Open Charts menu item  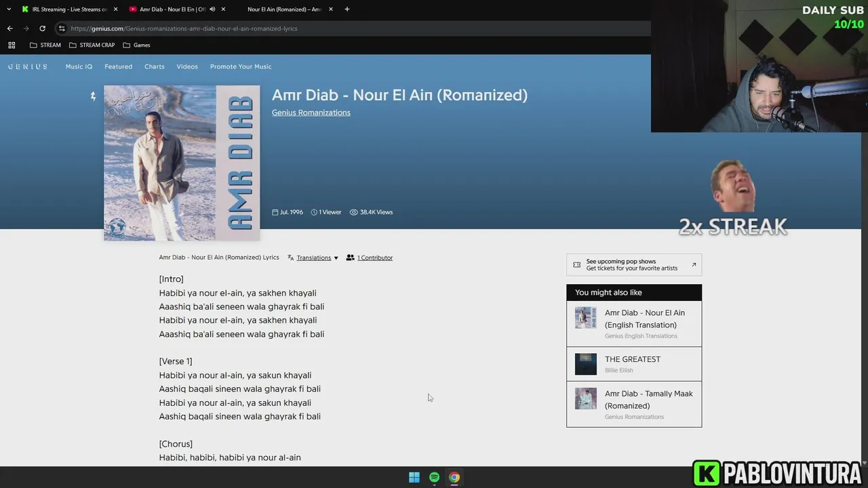(155, 66)
